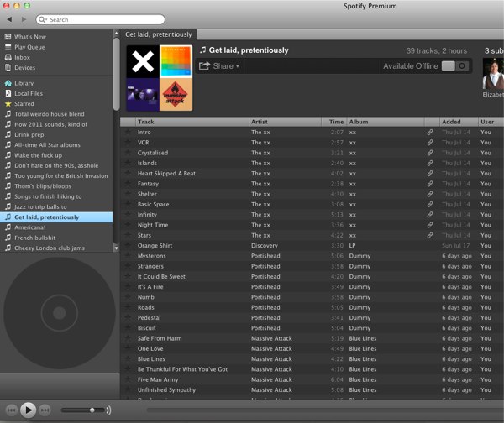
Task: Click sidebar scroll down arrow
Action: click(117, 248)
